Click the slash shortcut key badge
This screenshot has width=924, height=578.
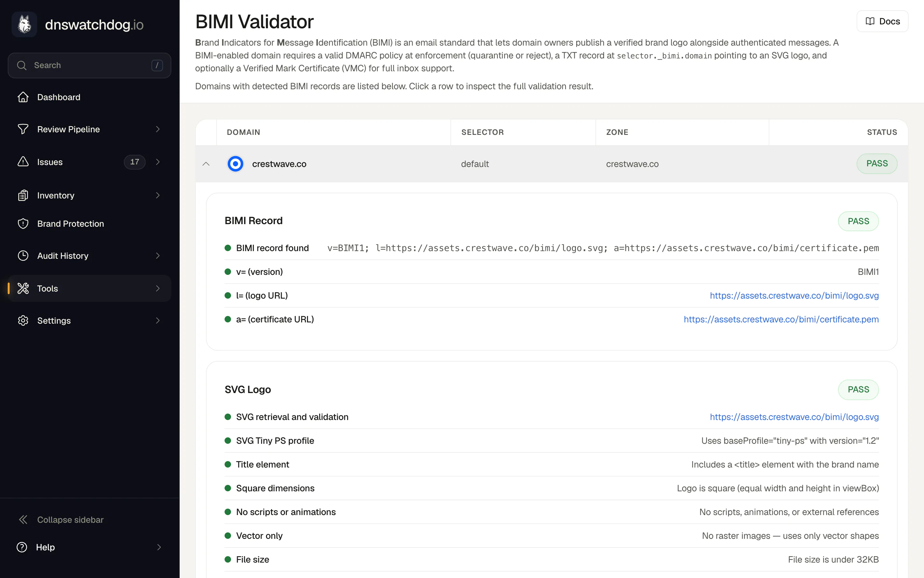157,66
